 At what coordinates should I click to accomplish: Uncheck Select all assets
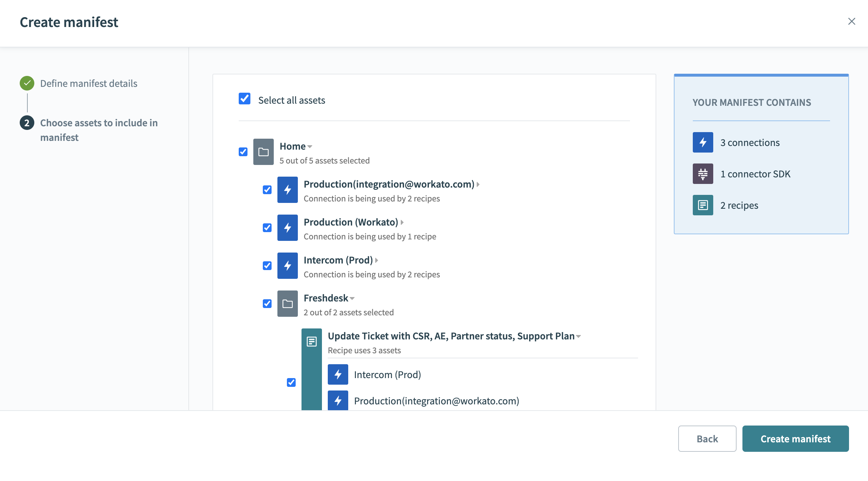[x=244, y=99]
